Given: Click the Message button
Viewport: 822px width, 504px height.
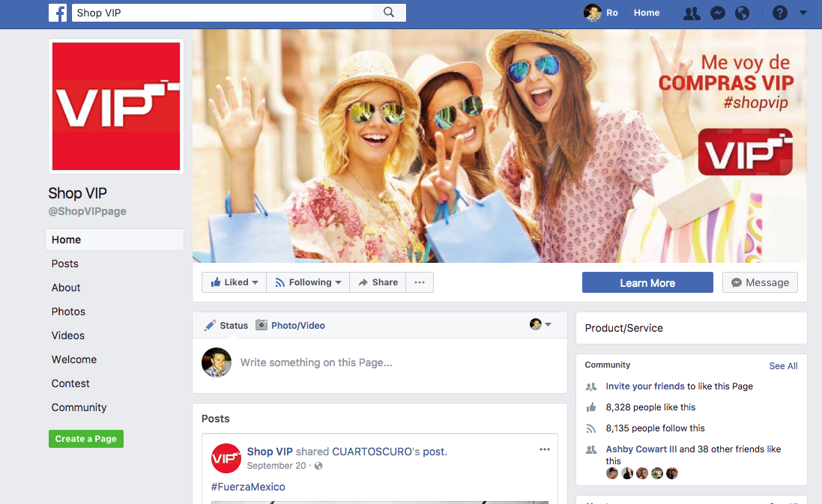Looking at the screenshot, I should coord(760,282).
